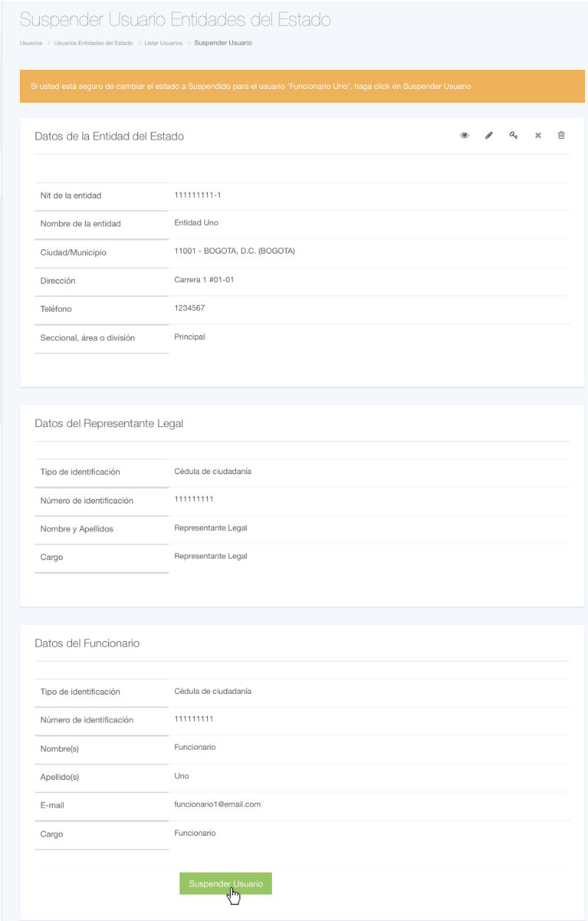The image size is (588, 921).
Task: Click the trash icon to delete user
Action: [x=562, y=136]
